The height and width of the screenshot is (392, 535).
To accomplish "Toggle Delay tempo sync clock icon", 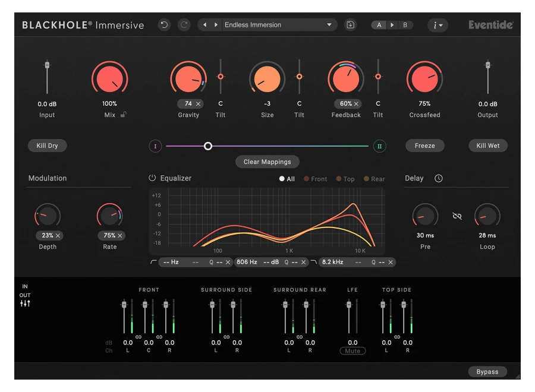I will (x=439, y=178).
